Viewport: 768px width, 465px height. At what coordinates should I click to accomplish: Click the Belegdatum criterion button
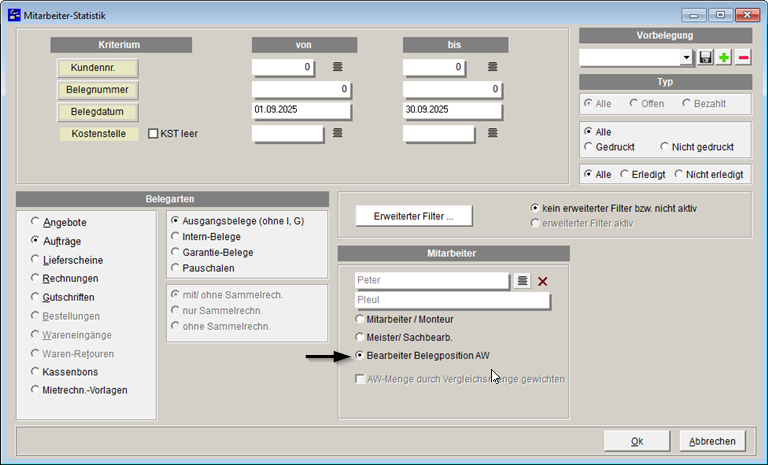point(97,112)
